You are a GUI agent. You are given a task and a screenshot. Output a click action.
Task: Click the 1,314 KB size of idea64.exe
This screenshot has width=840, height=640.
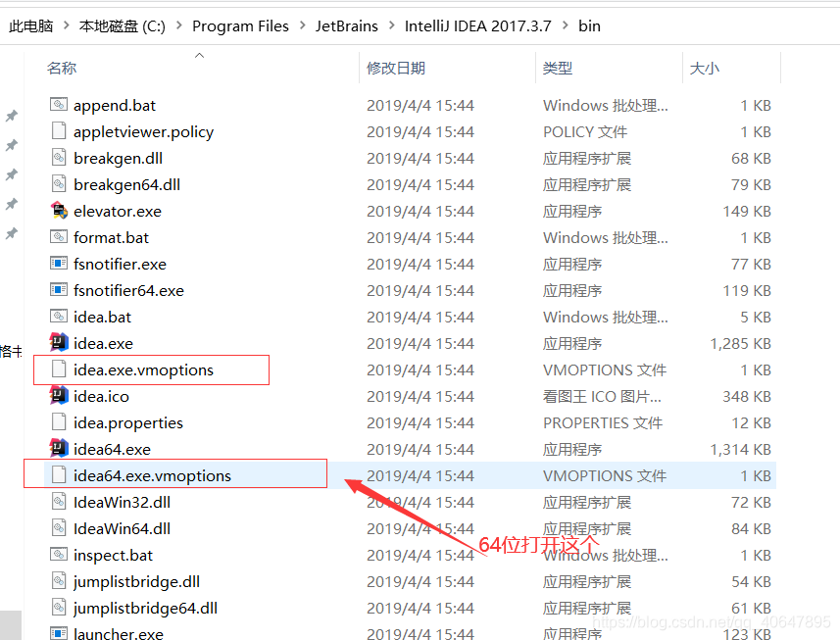click(x=740, y=449)
